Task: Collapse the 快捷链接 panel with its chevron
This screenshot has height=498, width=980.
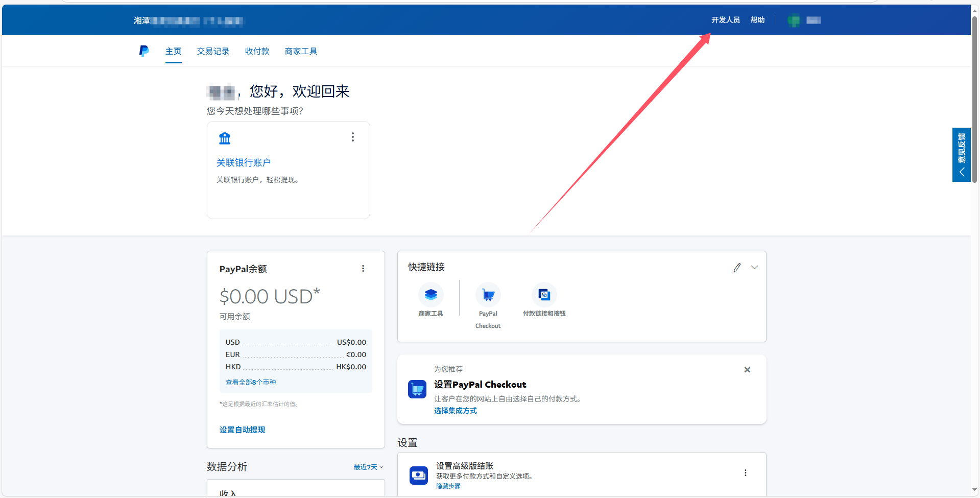Action: 755,267
